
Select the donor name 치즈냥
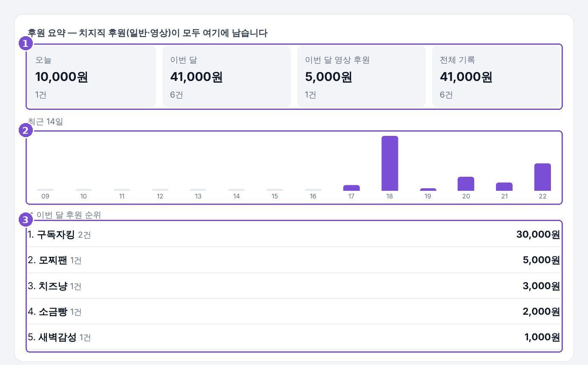53,286
